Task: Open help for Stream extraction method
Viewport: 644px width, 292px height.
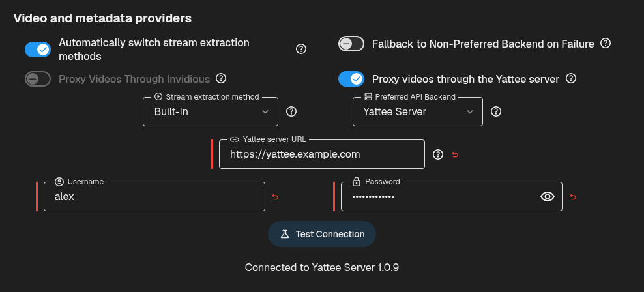Action: click(291, 111)
